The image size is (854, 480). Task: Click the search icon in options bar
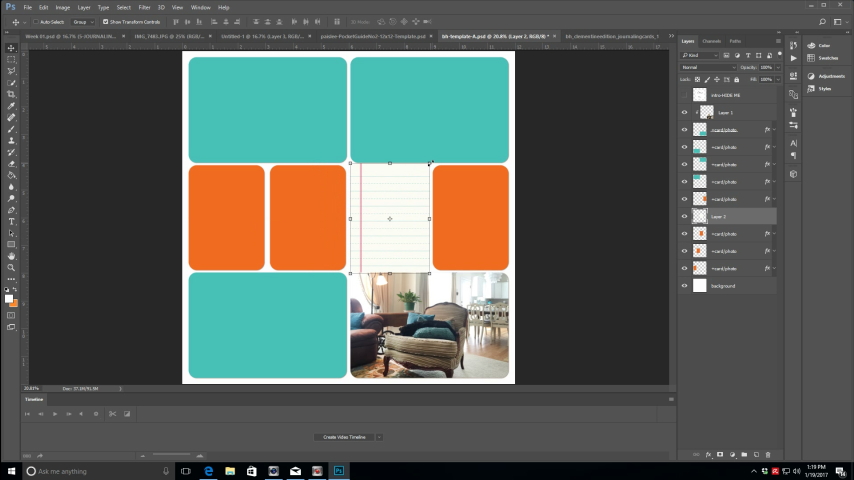tap(822, 22)
